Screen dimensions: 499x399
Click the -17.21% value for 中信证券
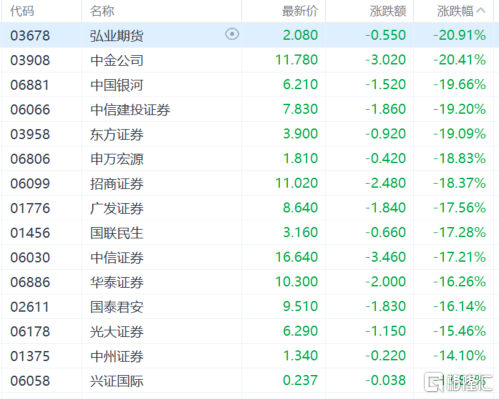point(460,257)
